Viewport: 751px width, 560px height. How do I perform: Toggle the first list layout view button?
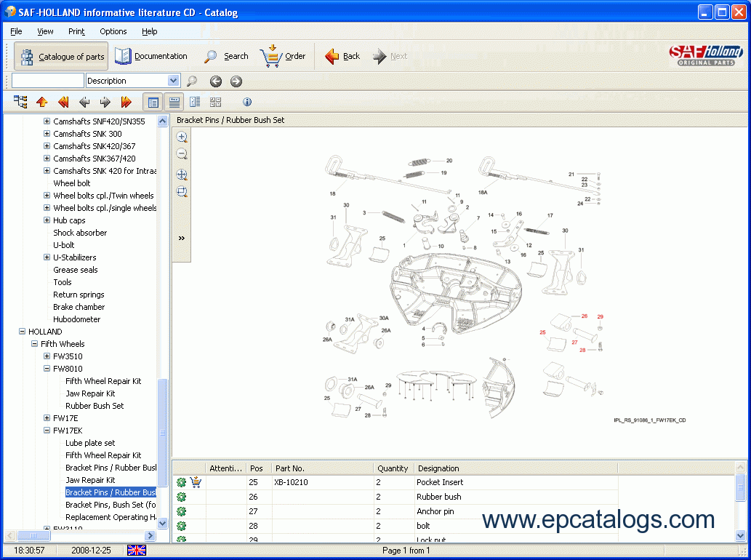153,102
